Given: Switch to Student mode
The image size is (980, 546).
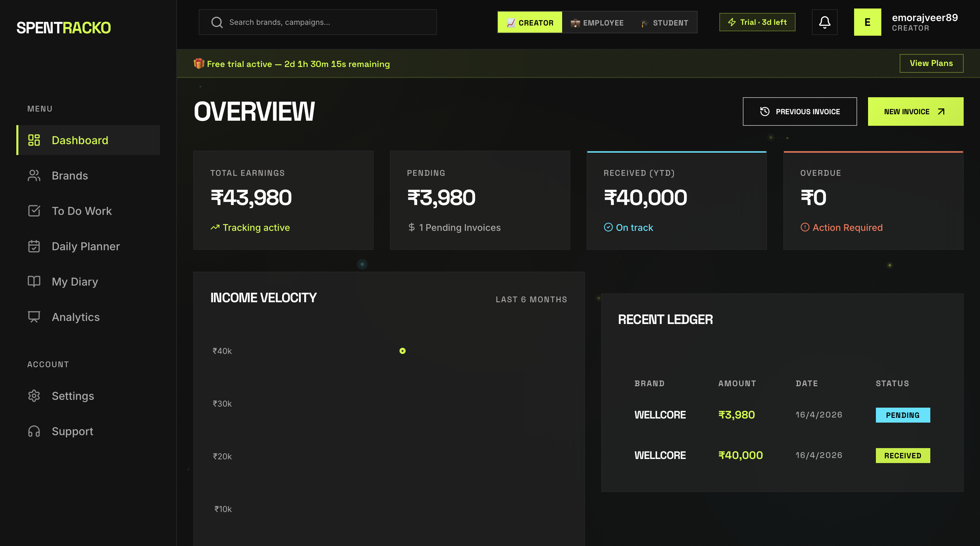Looking at the screenshot, I should (664, 22).
